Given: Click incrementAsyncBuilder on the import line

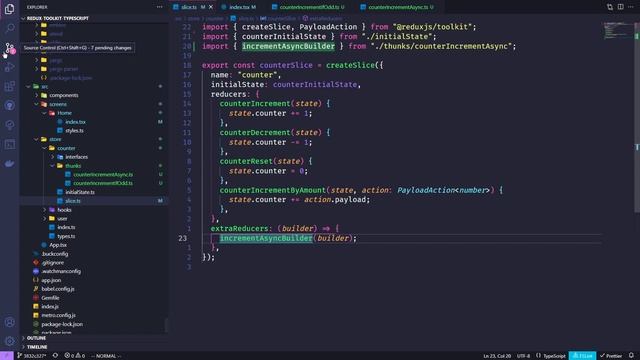Looking at the screenshot, I should 288,46.
